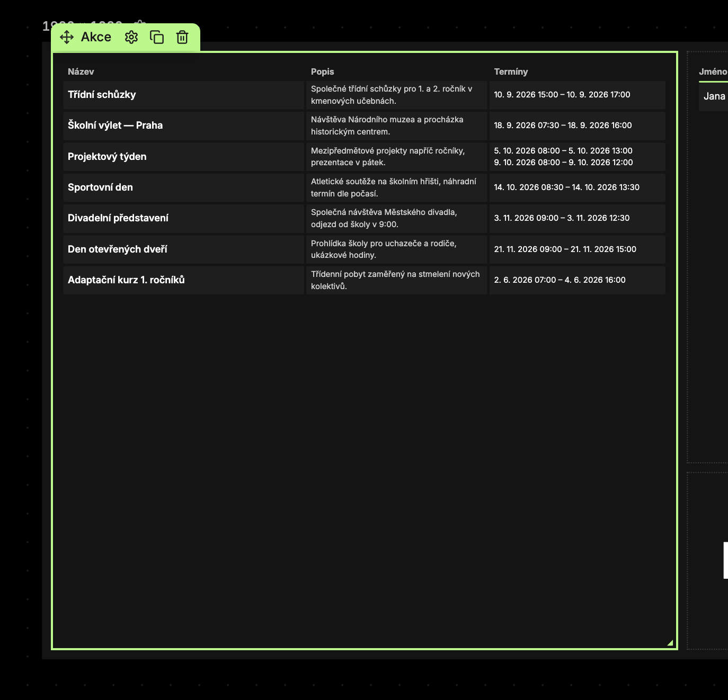Click the Prohlídka školy description cell
Image resolution: width=728 pixels, height=700 pixels.
pyautogui.click(x=396, y=249)
